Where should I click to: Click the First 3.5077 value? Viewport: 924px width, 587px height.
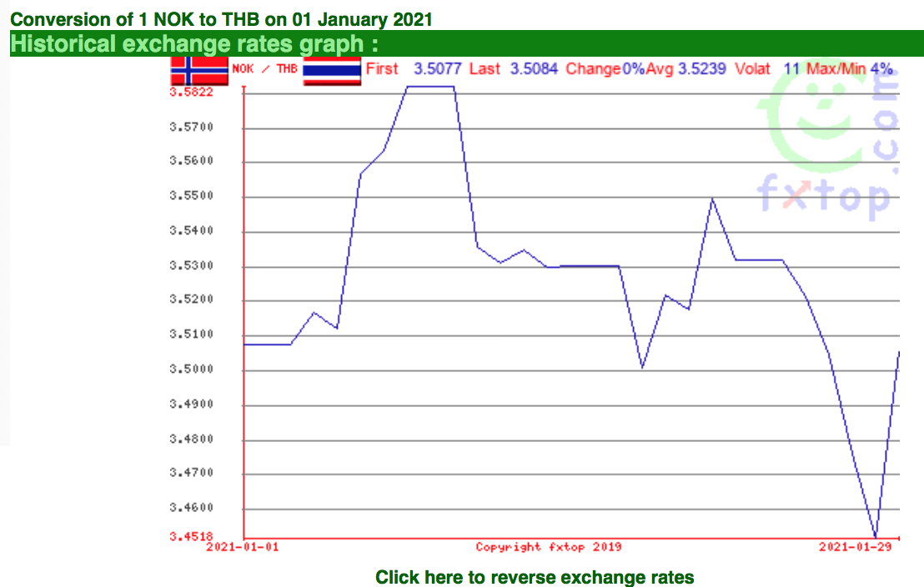[x=414, y=68]
